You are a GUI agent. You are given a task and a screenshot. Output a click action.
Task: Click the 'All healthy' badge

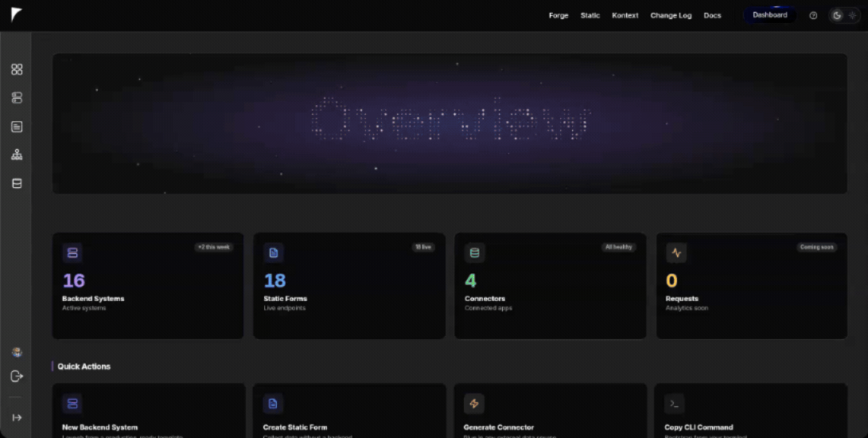coord(618,248)
